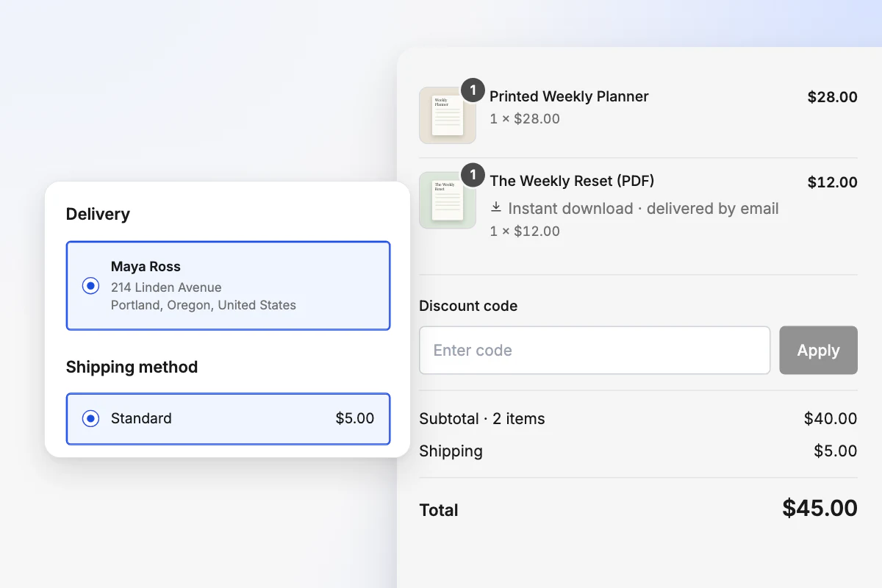Click the $28.00 item price
This screenshot has width=882, height=588.
pyautogui.click(x=832, y=97)
